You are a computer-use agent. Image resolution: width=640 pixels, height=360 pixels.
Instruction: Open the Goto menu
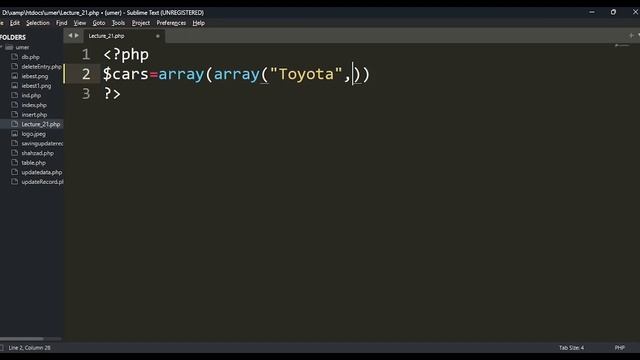click(99, 23)
